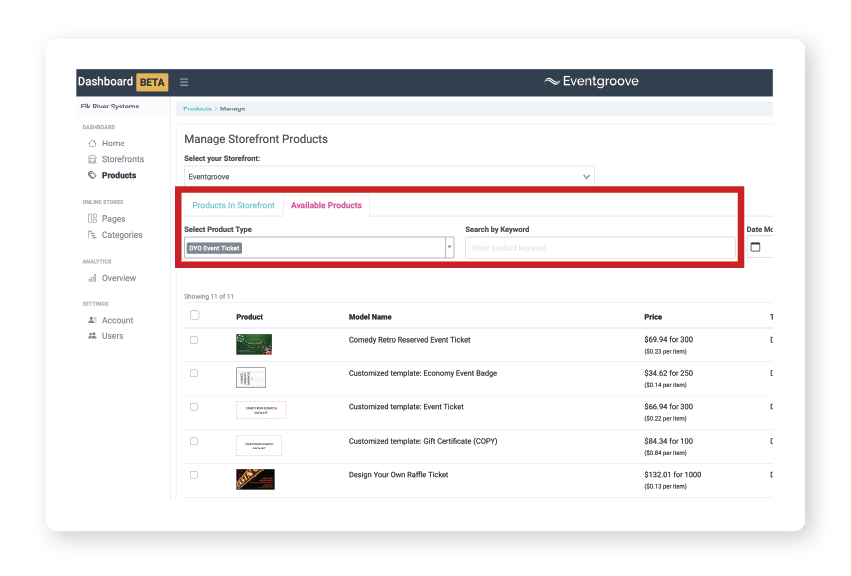Viewport: 851px width, 576px height.
Task: Expand the Select Product Type dropdown
Action: 448,245
